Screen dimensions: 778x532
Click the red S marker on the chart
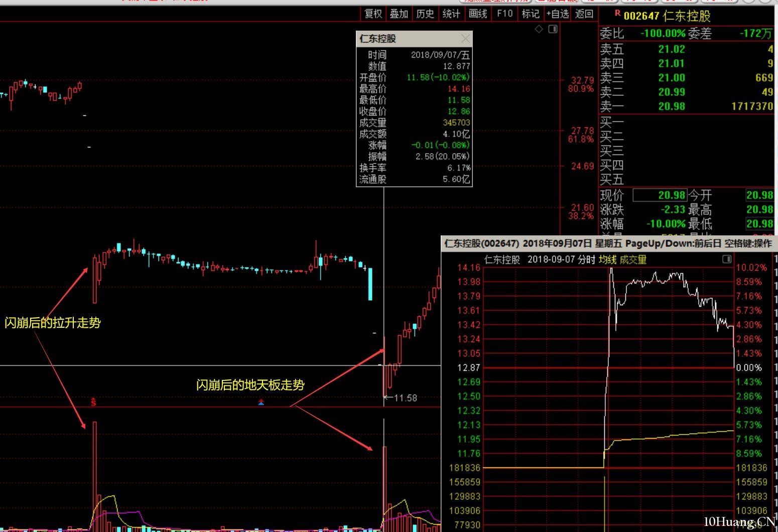point(93,402)
